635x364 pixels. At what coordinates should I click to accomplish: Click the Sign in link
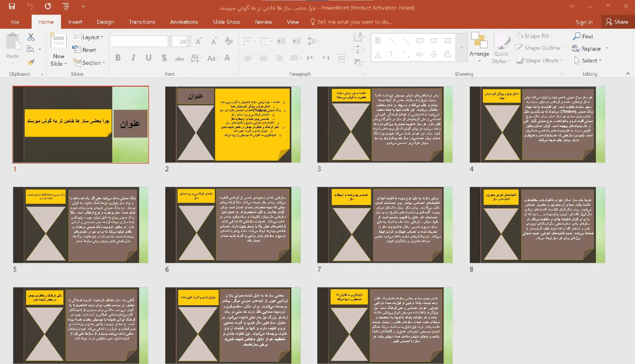click(x=584, y=22)
